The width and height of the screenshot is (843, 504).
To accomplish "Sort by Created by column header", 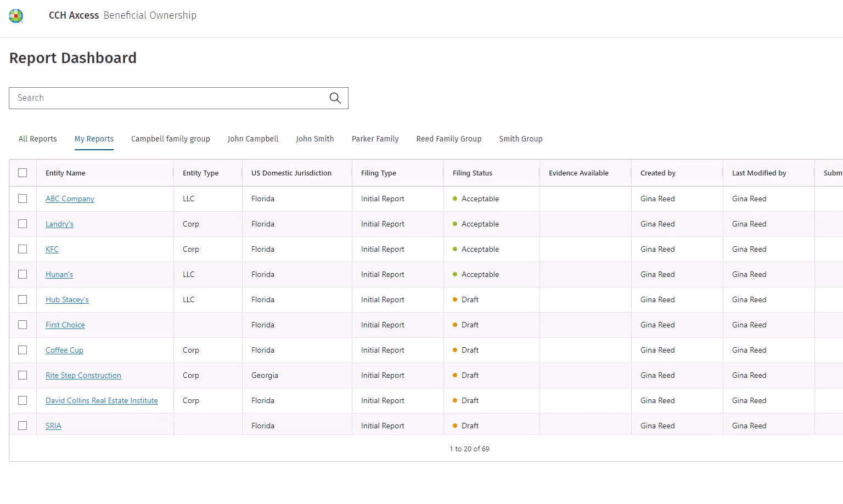I will pyautogui.click(x=658, y=173).
